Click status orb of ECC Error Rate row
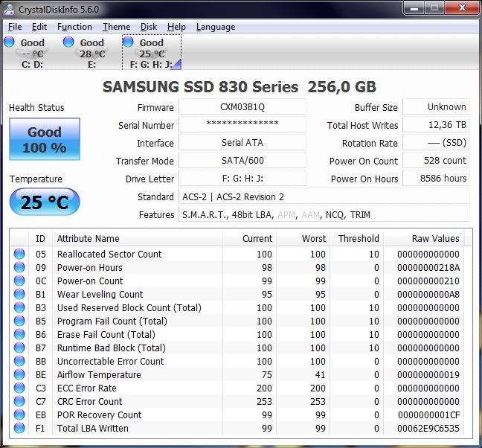This screenshot has height=448, width=482. pos(19,388)
